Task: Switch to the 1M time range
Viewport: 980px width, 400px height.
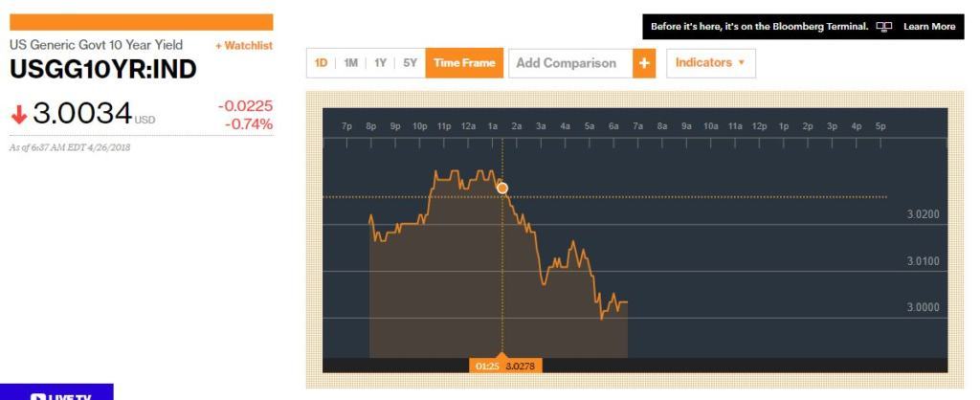Action: pyautogui.click(x=350, y=63)
